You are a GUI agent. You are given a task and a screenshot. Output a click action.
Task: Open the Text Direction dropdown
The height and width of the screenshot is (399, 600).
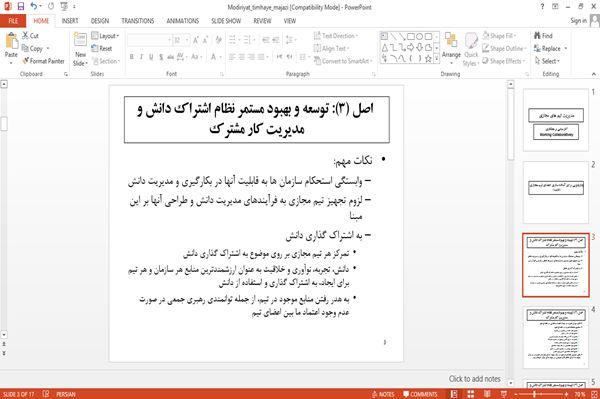pyautogui.click(x=336, y=36)
